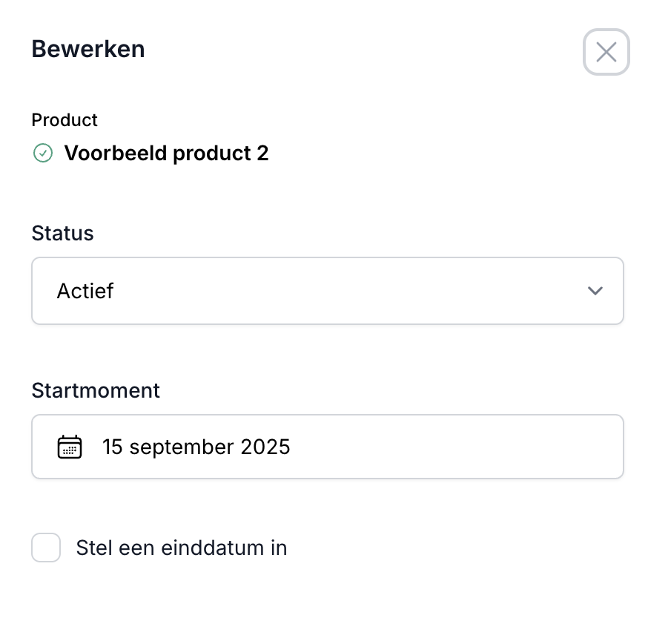Click the 'Status' field label

pos(62,233)
